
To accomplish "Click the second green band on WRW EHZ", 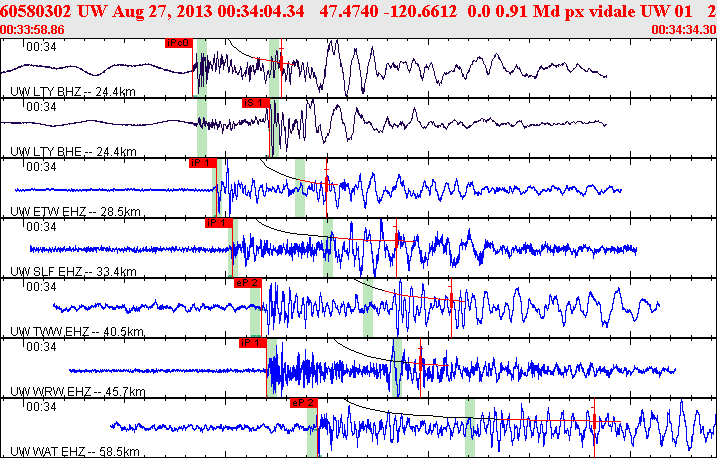I will (x=397, y=367).
